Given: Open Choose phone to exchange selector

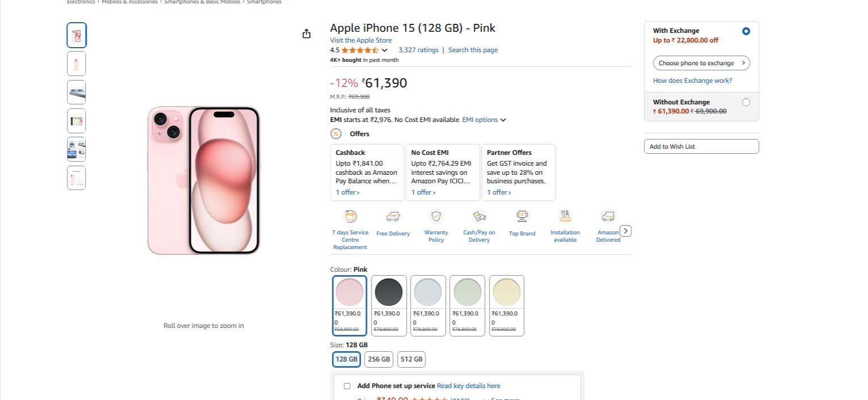Looking at the screenshot, I should [x=701, y=63].
